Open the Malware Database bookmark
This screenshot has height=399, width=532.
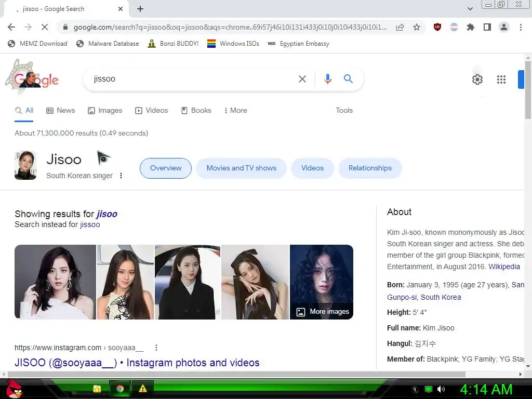tap(108, 44)
